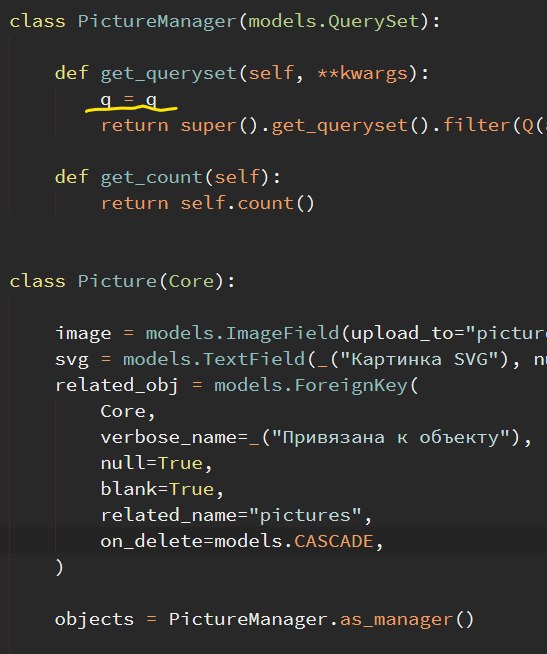Click the class keyword before PictureManager
This screenshot has height=654, width=547.
pyautogui.click(x=38, y=22)
